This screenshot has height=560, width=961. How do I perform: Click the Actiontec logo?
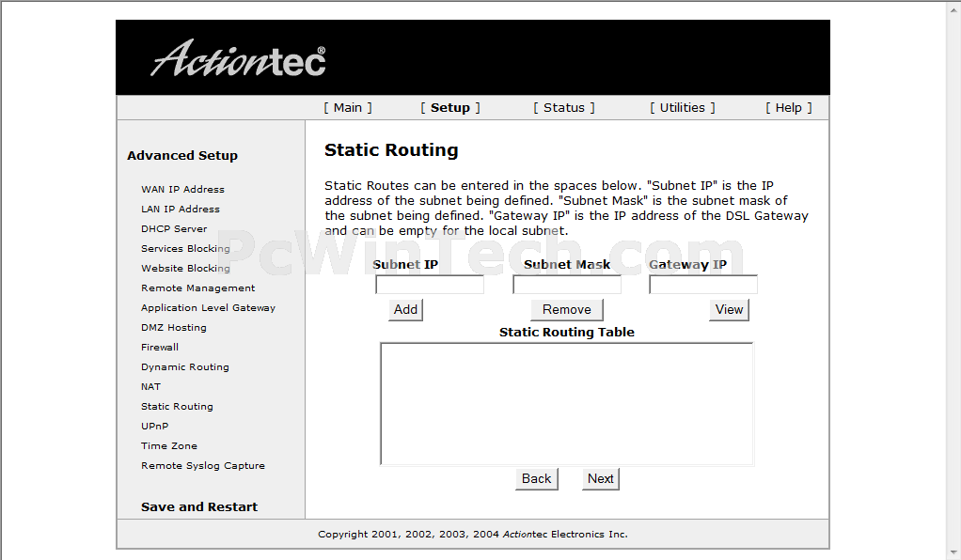tap(239, 59)
